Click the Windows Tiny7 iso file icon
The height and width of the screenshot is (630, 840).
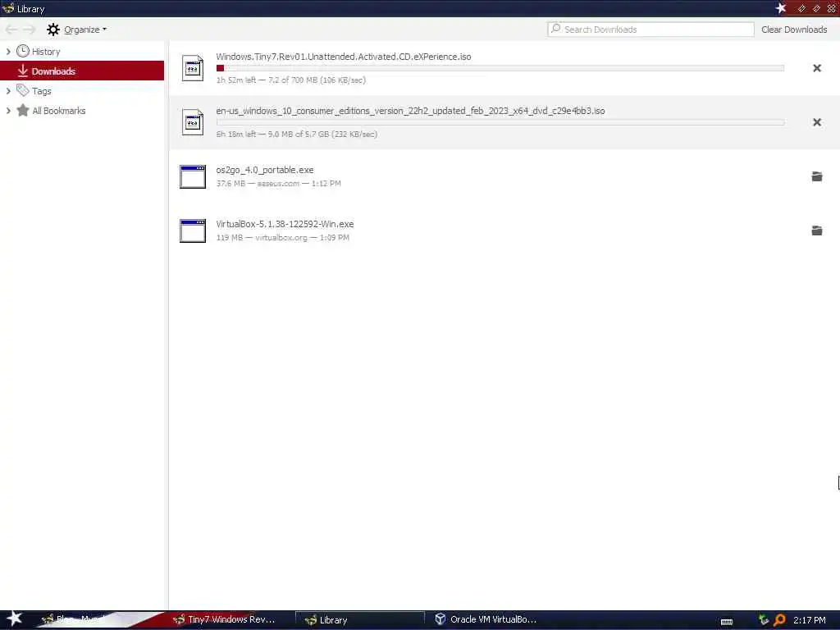coord(192,68)
